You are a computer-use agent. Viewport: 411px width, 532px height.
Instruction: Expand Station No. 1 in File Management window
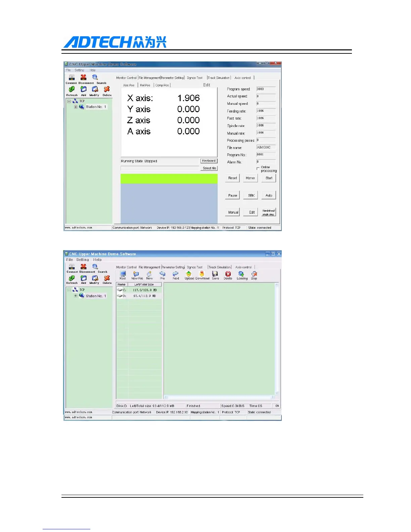point(76,296)
